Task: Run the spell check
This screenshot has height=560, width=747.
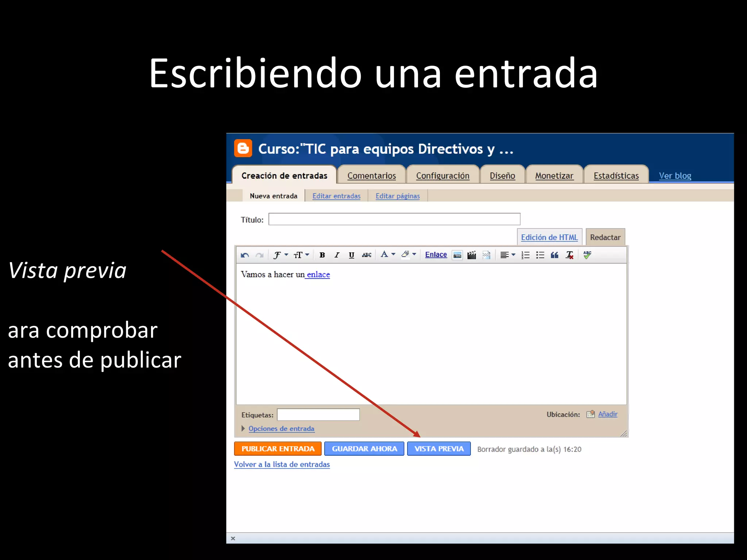Action: click(587, 254)
